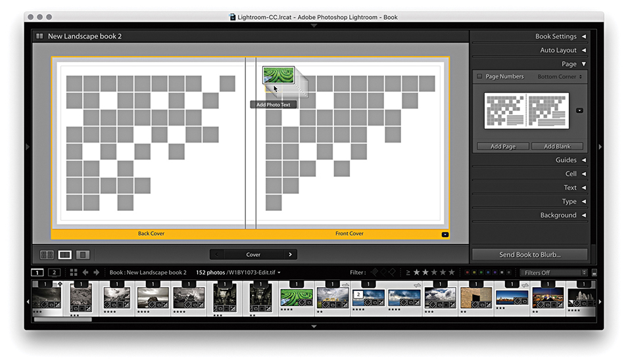Open cover layout menu arrow at spread corner

click(445, 235)
